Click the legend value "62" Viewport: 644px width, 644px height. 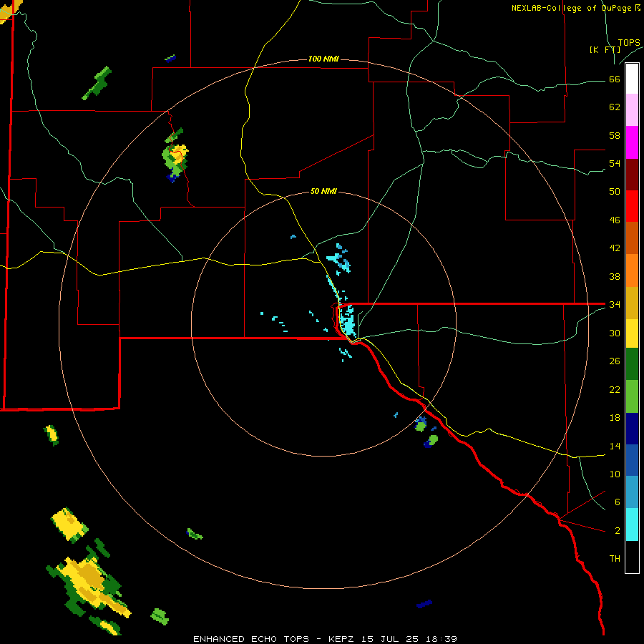[615, 107]
